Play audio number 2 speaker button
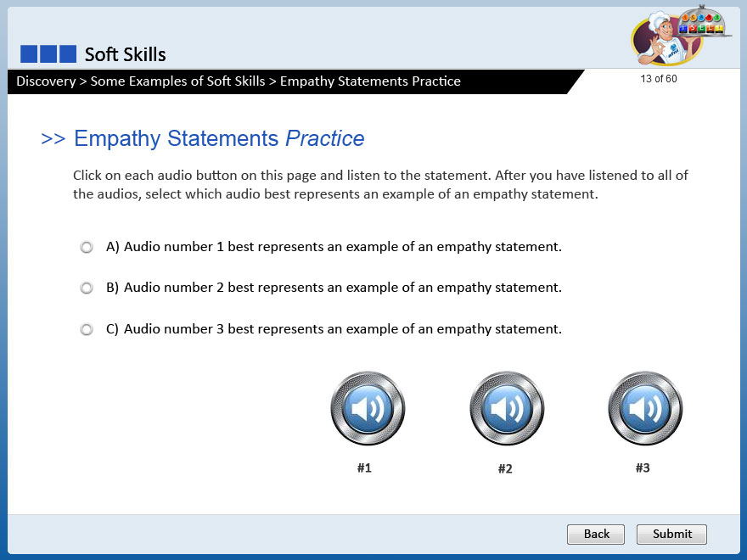The height and width of the screenshot is (560, 747). [507, 409]
